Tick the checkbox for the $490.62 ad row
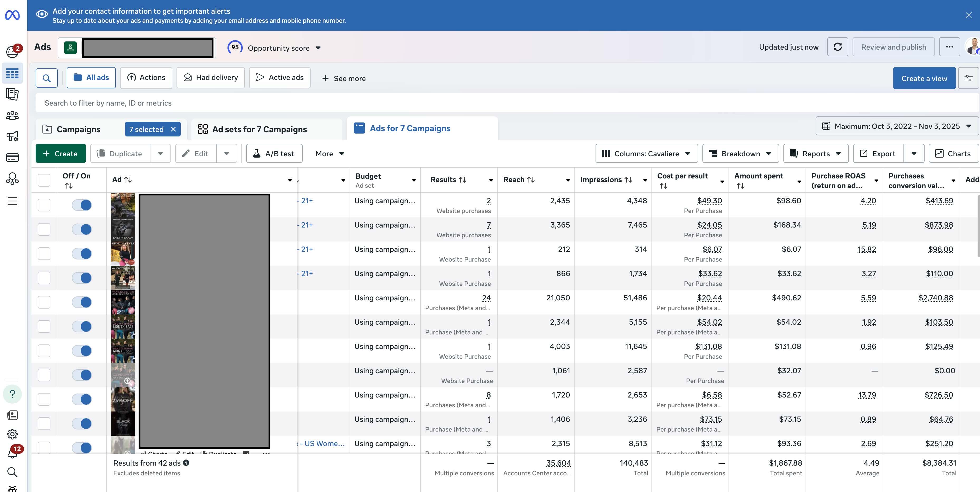The width and height of the screenshot is (980, 492). click(x=44, y=302)
